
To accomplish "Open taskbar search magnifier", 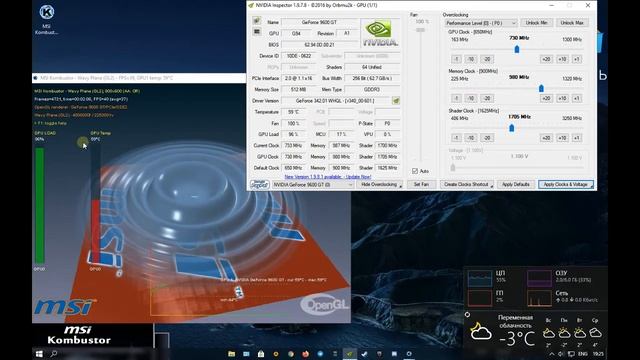I will coord(54,354).
